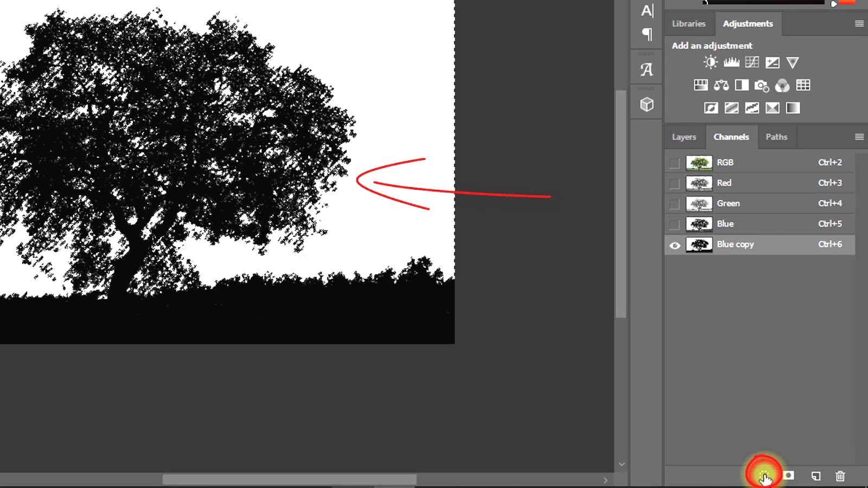Select the Channel Mixer adjustment icon
Image resolution: width=868 pixels, height=488 pixels.
(x=782, y=85)
